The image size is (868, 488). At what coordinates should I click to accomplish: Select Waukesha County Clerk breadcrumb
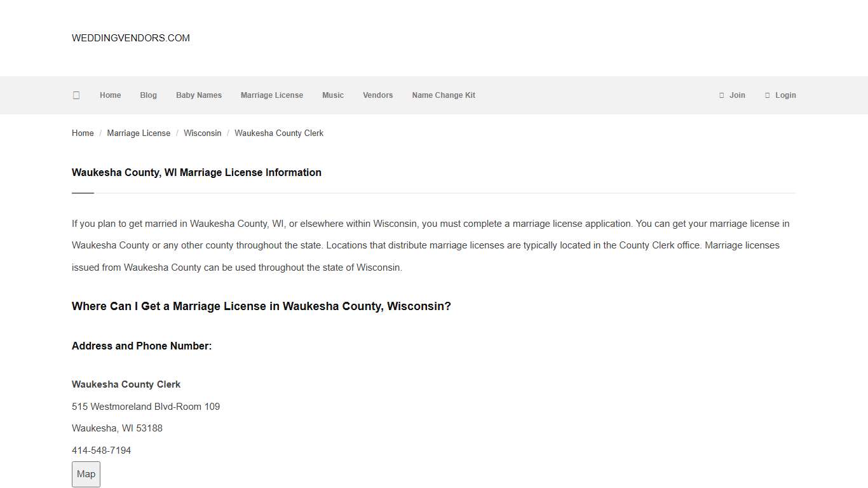(x=278, y=133)
